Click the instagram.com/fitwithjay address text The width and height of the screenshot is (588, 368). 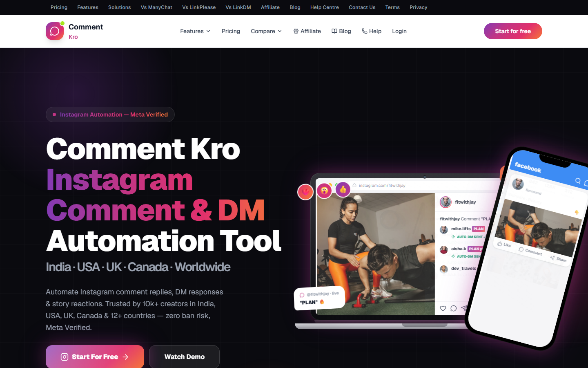(382, 185)
